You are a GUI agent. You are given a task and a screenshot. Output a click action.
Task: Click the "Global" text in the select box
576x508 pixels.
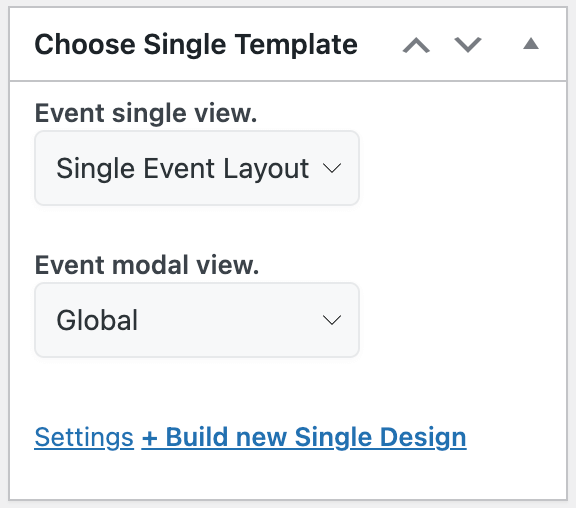(97, 320)
